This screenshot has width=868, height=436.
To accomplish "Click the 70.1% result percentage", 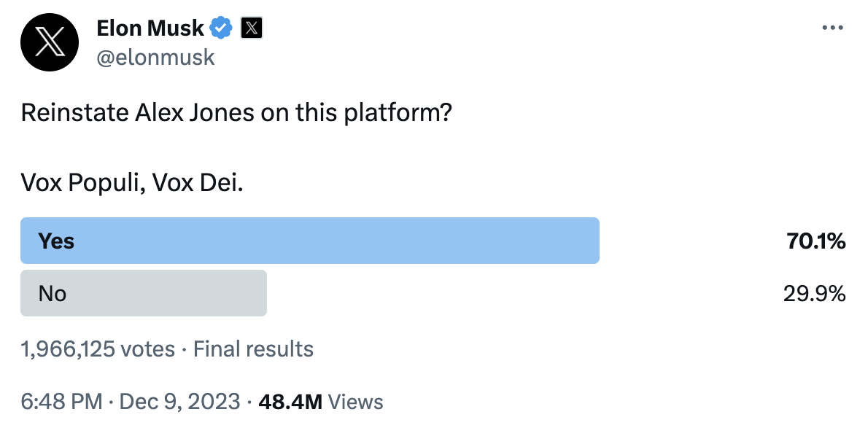I will (816, 241).
